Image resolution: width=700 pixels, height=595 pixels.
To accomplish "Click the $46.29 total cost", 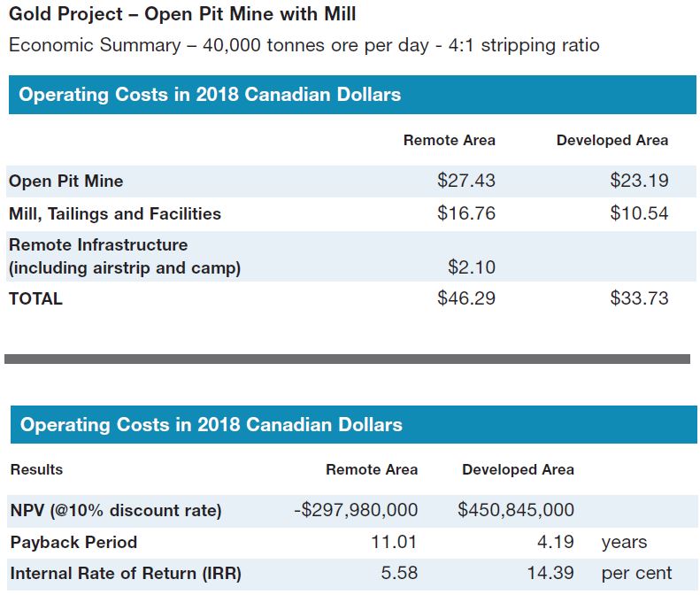I will (x=466, y=298).
